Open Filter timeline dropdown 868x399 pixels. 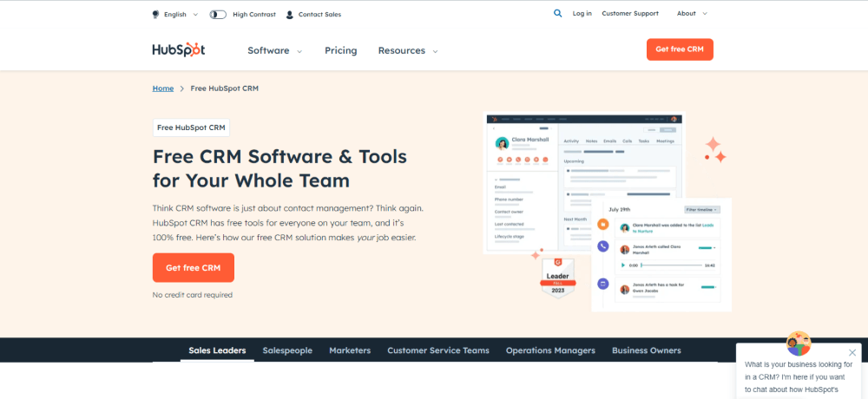coord(702,210)
